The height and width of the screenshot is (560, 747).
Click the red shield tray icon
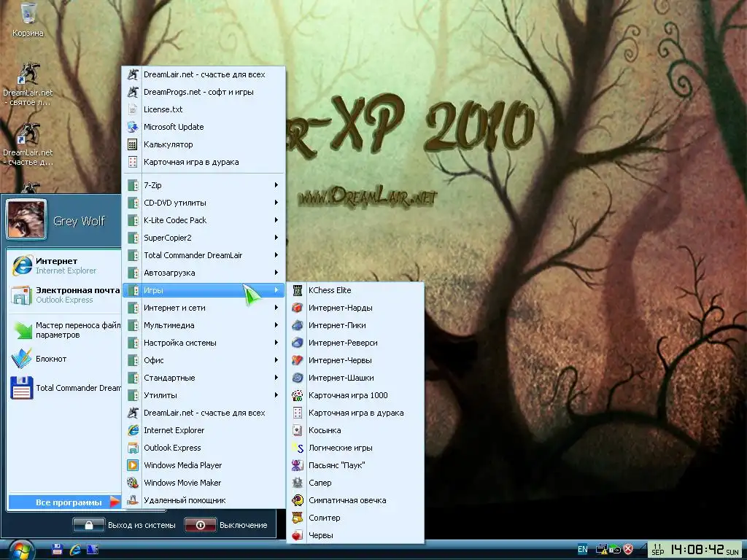(628, 550)
